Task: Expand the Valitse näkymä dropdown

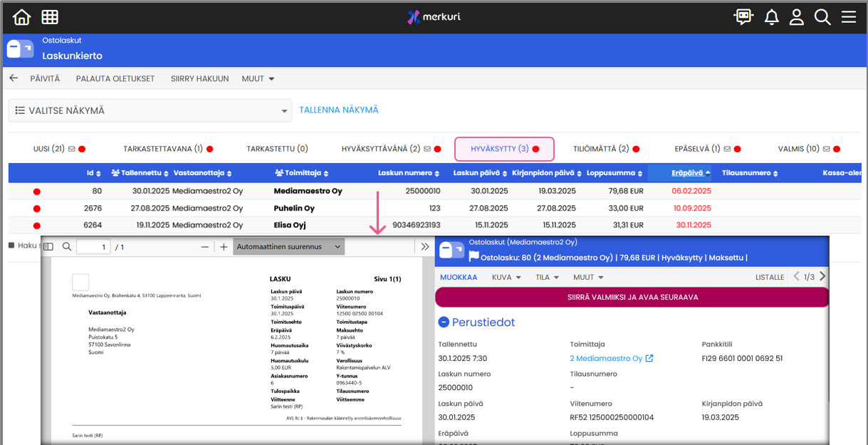Action: 150,111
